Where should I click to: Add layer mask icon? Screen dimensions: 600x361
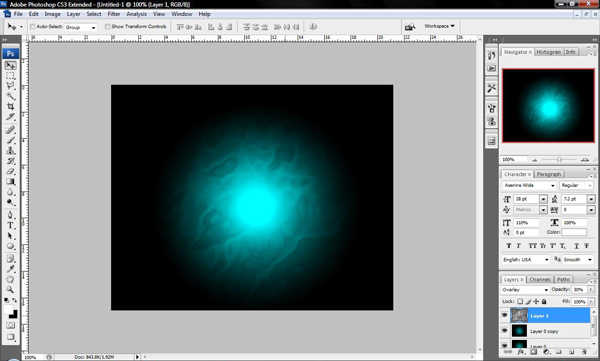click(533, 351)
